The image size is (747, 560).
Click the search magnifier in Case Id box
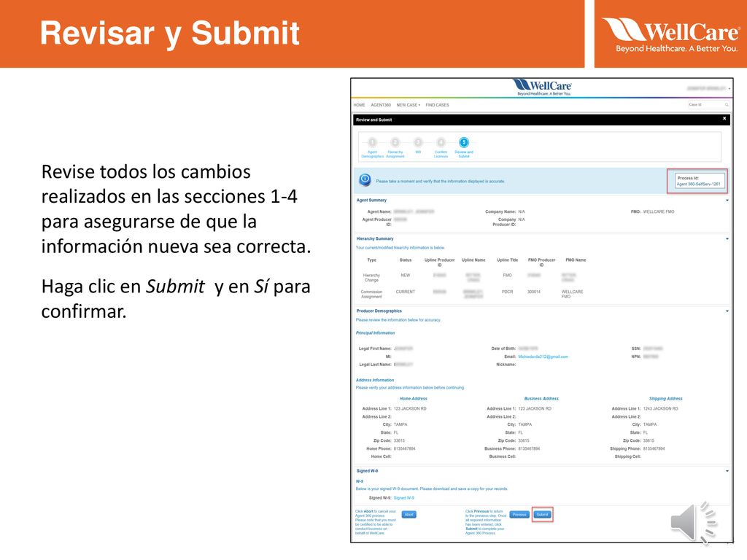[x=727, y=105]
